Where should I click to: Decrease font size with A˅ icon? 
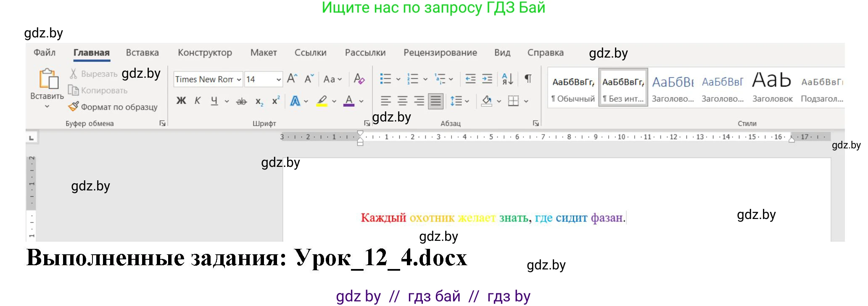pos(309,79)
